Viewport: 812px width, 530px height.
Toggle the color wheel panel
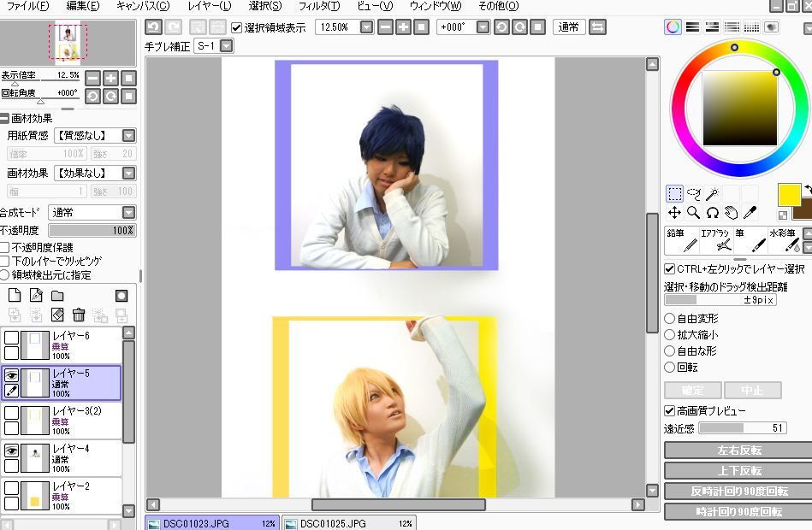click(673, 26)
